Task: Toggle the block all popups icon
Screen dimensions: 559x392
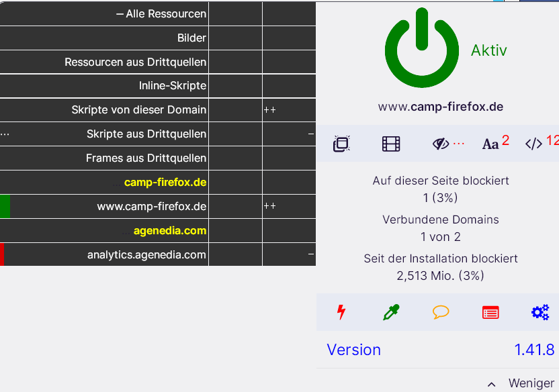Action: pyautogui.click(x=341, y=144)
